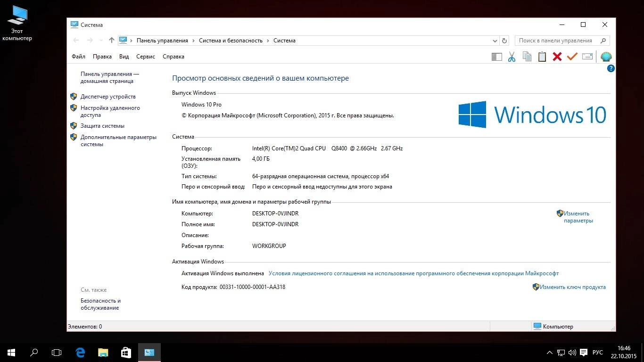Go forward with the right arrow
Screen dimensions: 644x362
[x=90, y=41]
